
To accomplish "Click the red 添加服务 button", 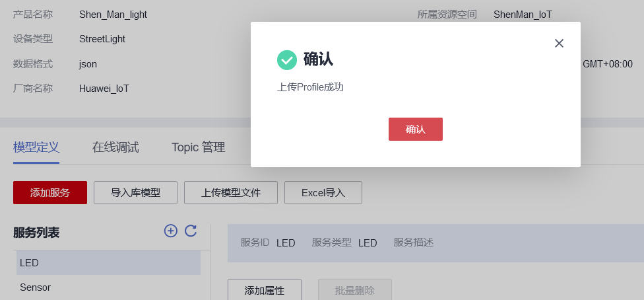I will coord(50,193).
